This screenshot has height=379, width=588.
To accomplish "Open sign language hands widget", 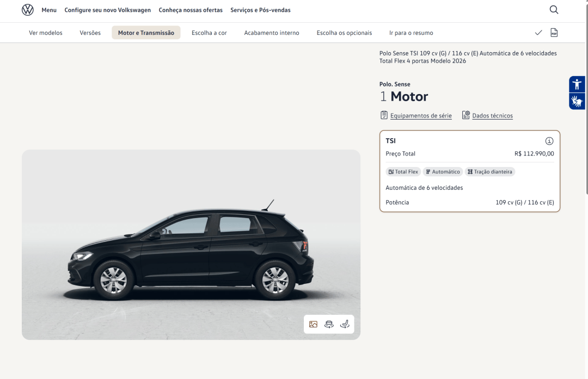I will (x=577, y=101).
